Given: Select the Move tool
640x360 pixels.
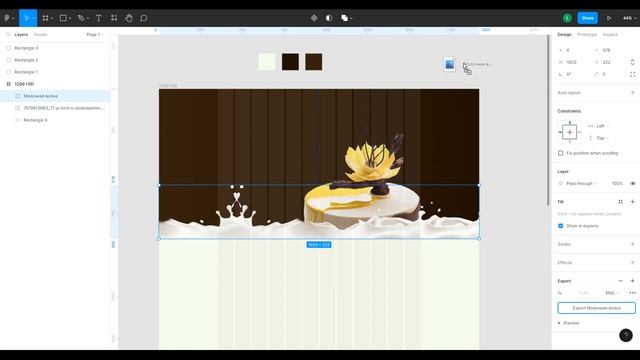Looking at the screenshot, I should click(x=26, y=18).
